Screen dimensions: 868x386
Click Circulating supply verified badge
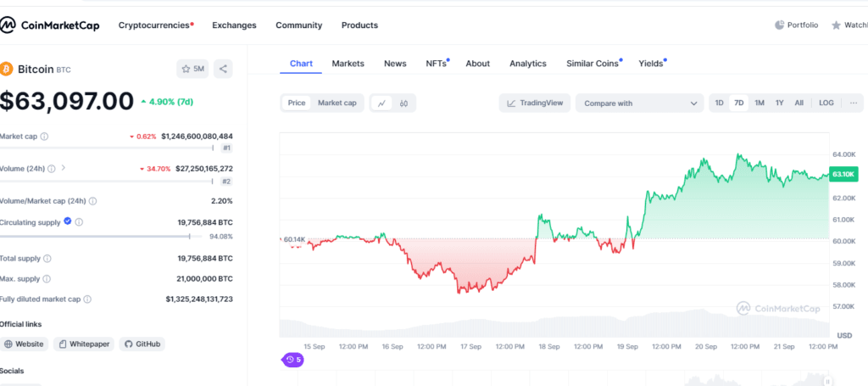(68, 221)
